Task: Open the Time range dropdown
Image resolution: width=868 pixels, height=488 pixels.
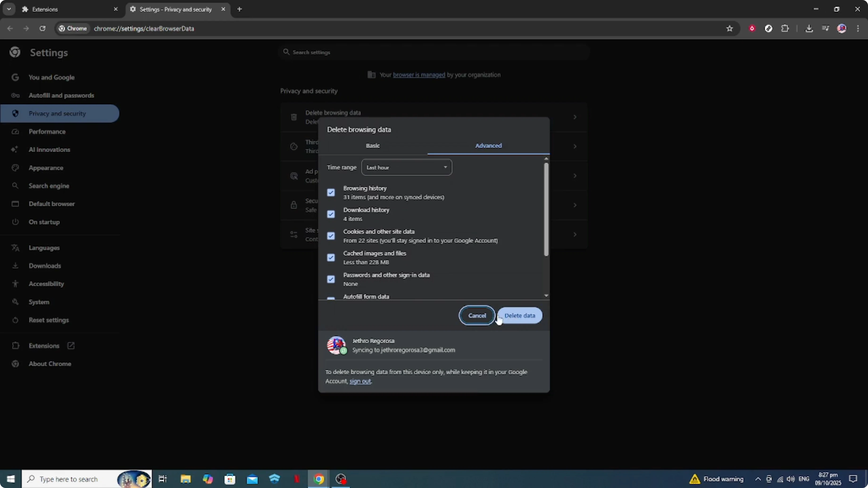Action: 406,167
